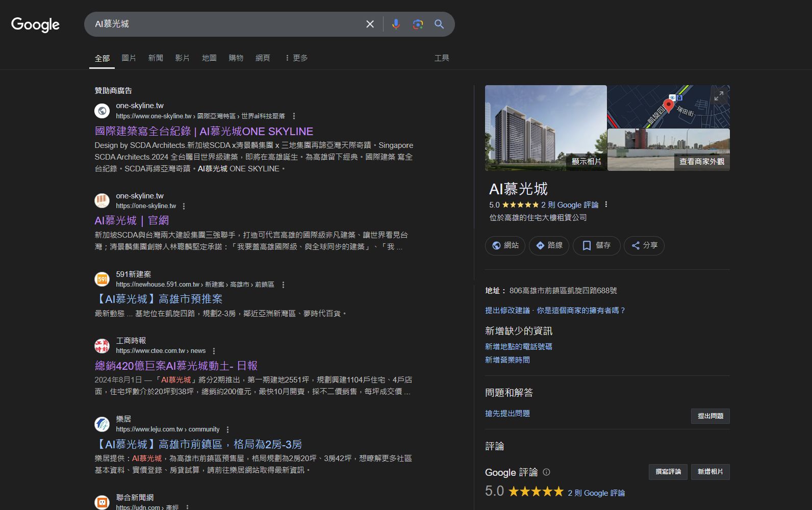Click the 工商時報 favicon
Screen dimensions: 812x510
102,345
